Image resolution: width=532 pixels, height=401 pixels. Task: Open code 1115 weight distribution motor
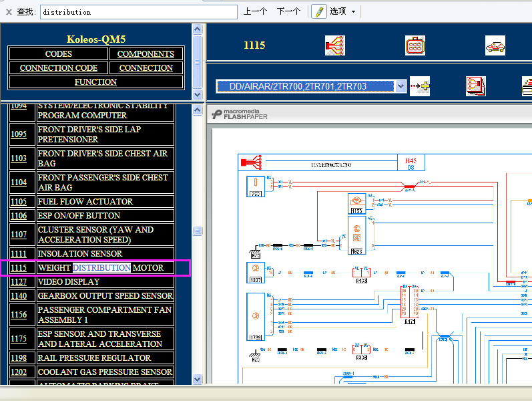19,268
